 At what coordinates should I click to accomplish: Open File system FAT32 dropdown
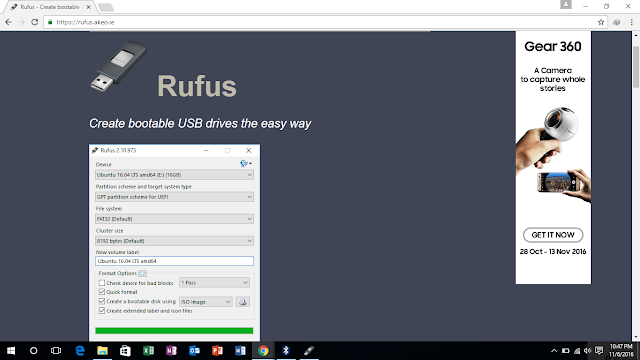click(x=174, y=219)
